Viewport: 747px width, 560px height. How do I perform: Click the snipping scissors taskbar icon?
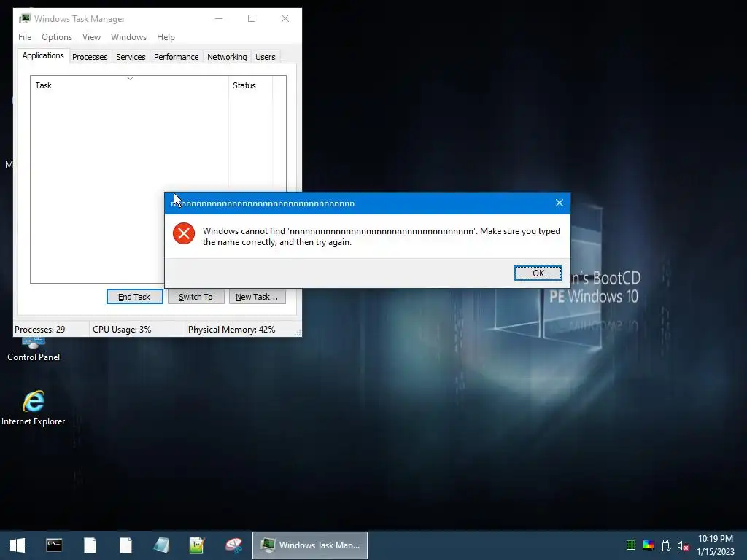233,545
